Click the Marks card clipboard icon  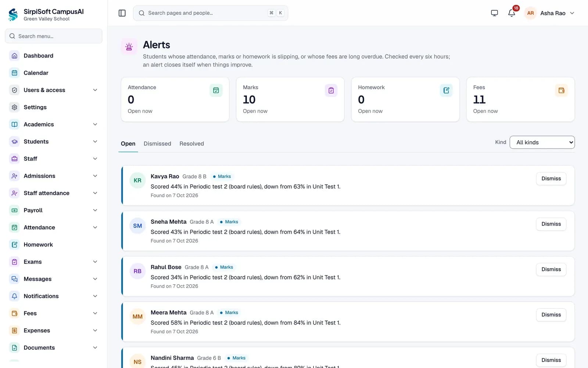click(x=331, y=91)
